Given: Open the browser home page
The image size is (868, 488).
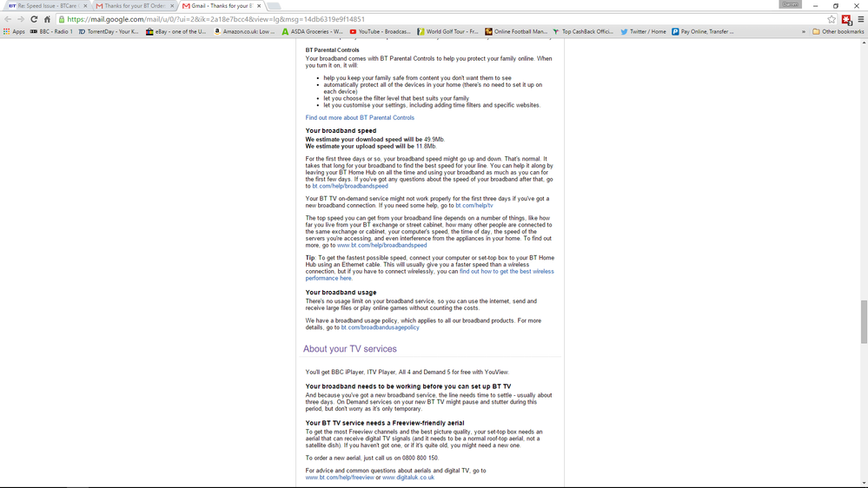Looking at the screenshot, I should [x=47, y=19].
